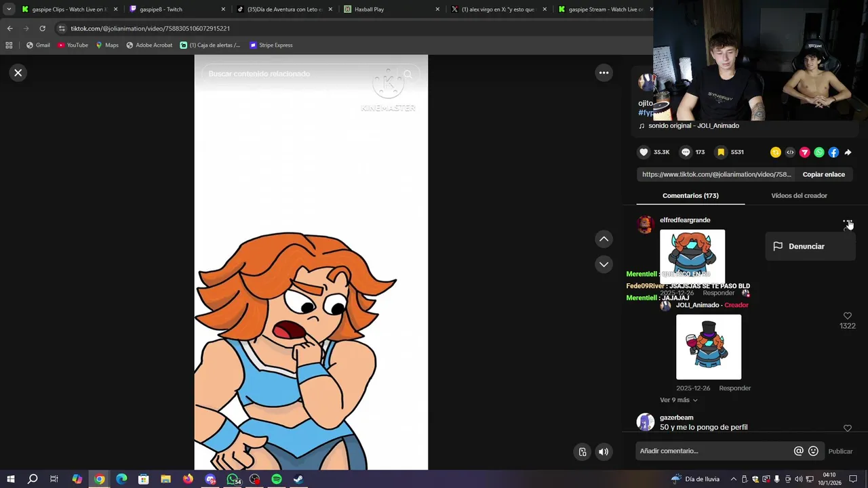Close the Haxball Play tab
The image size is (868, 488).
click(x=437, y=9)
